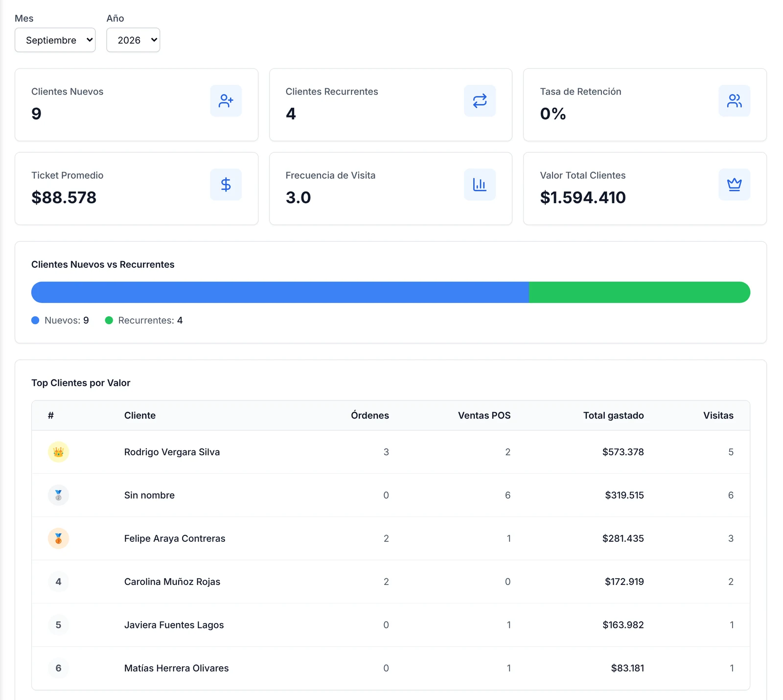Click the repeat arrows icon in Clientes Recurrentes
This screenshot has height=700, width=783.
(x=480, y=101)
